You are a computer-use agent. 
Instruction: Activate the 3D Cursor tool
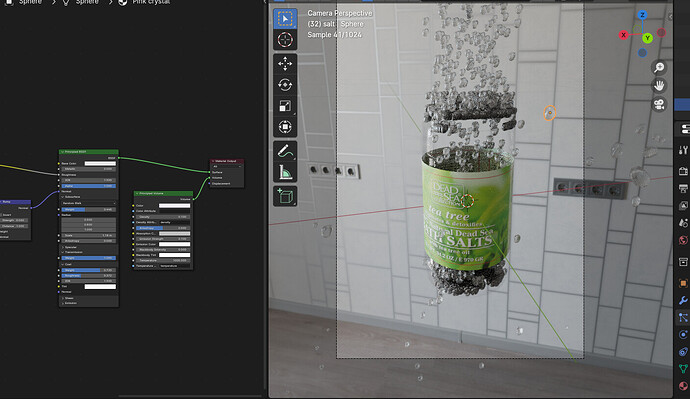(285, 40)
